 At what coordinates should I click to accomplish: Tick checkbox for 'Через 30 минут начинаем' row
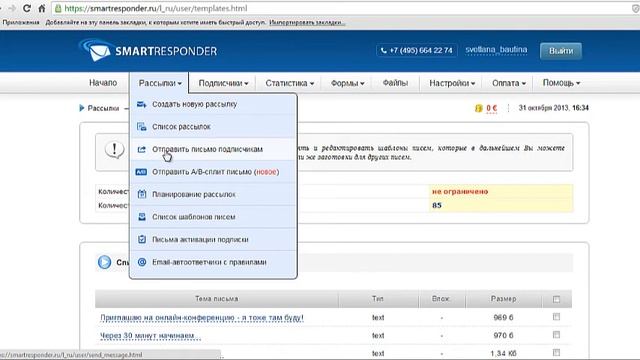tap(556, 335)
